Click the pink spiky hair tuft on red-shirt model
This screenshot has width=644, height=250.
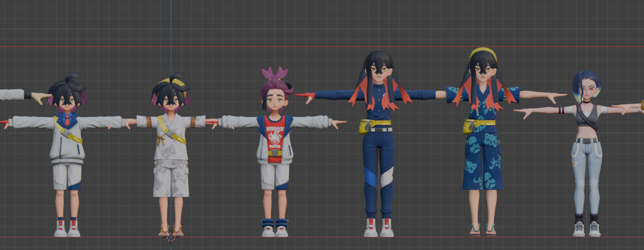(274, 75)
